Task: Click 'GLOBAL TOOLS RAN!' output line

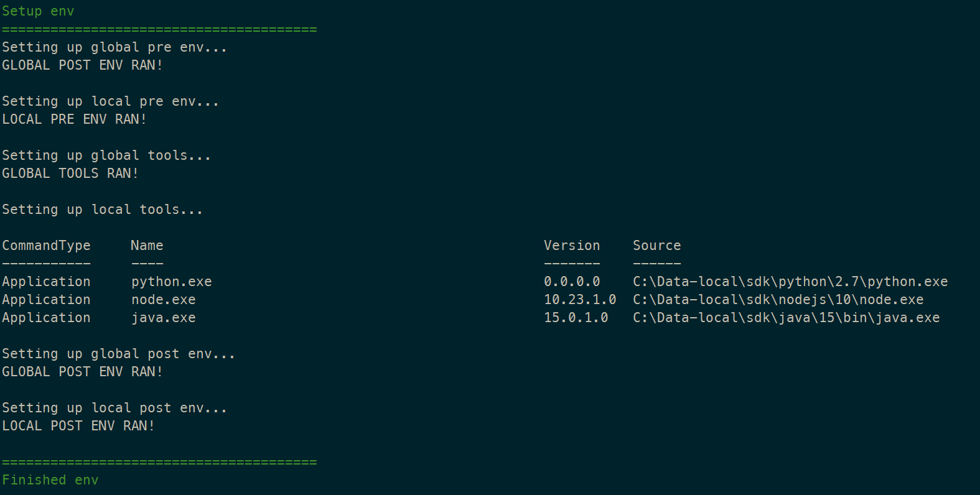Action: click(x=70, y=173)
